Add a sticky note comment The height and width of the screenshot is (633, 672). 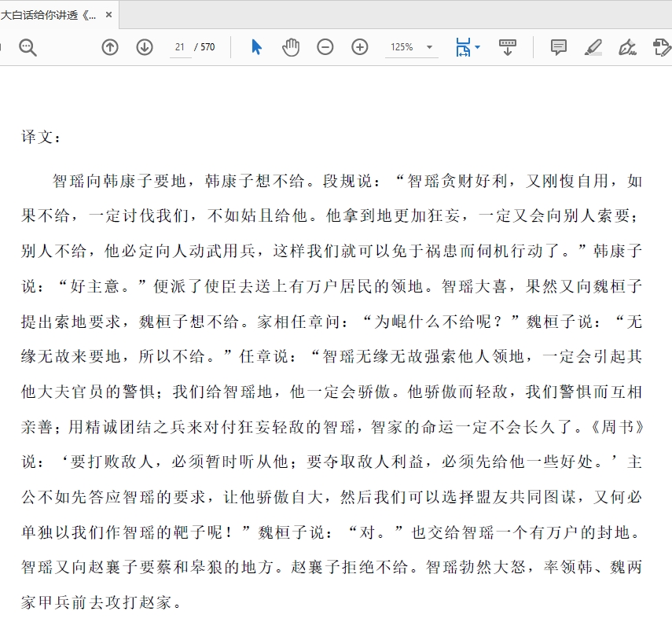tap(559, 47)
